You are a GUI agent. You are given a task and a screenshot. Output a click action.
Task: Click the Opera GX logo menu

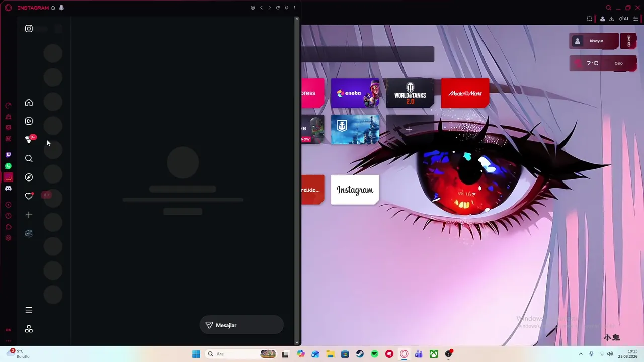[8, 8]
